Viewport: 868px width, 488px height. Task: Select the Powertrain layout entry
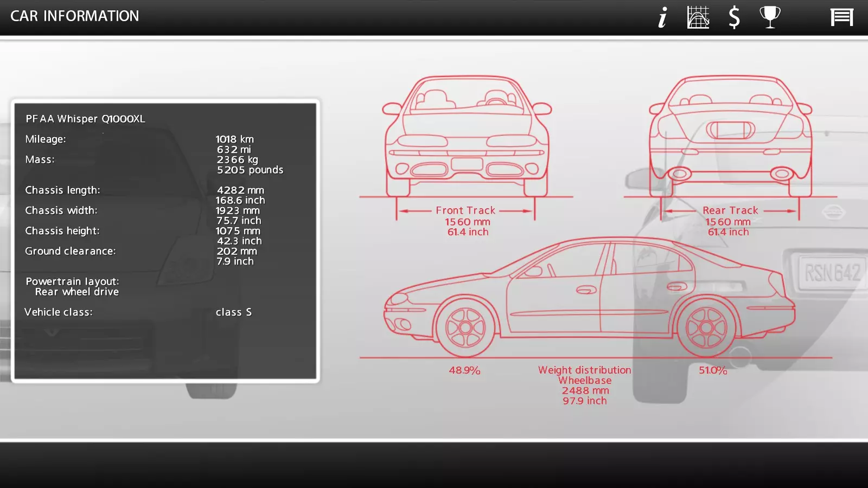(x=72, y=287)
